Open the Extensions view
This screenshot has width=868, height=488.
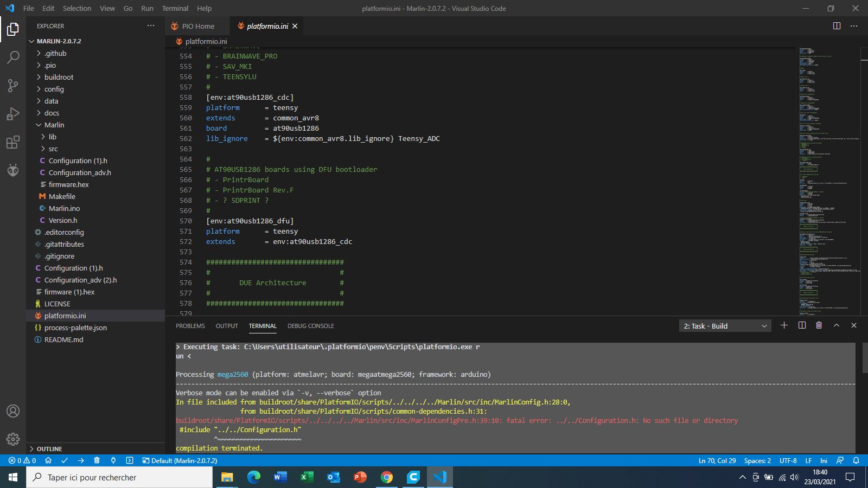[x=13, y=142]
